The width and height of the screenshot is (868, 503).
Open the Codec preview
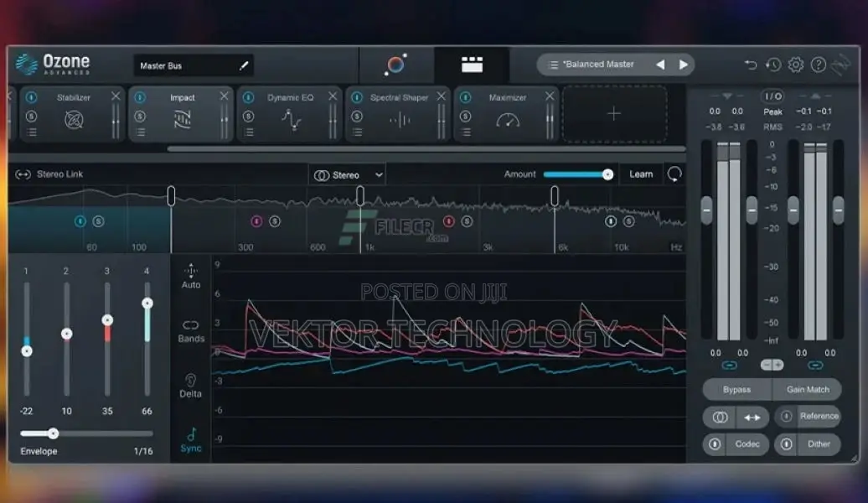tap(747, 443)
